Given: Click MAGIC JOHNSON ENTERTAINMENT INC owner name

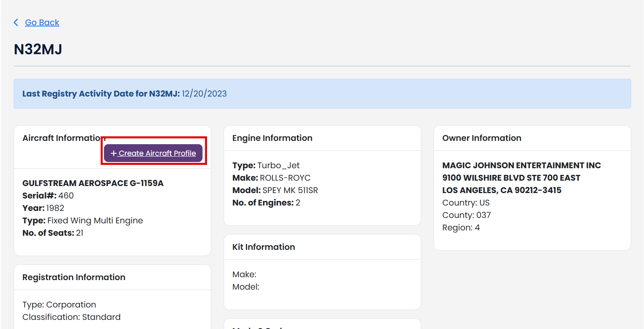Looking at the screenshot, I should 521,165.
